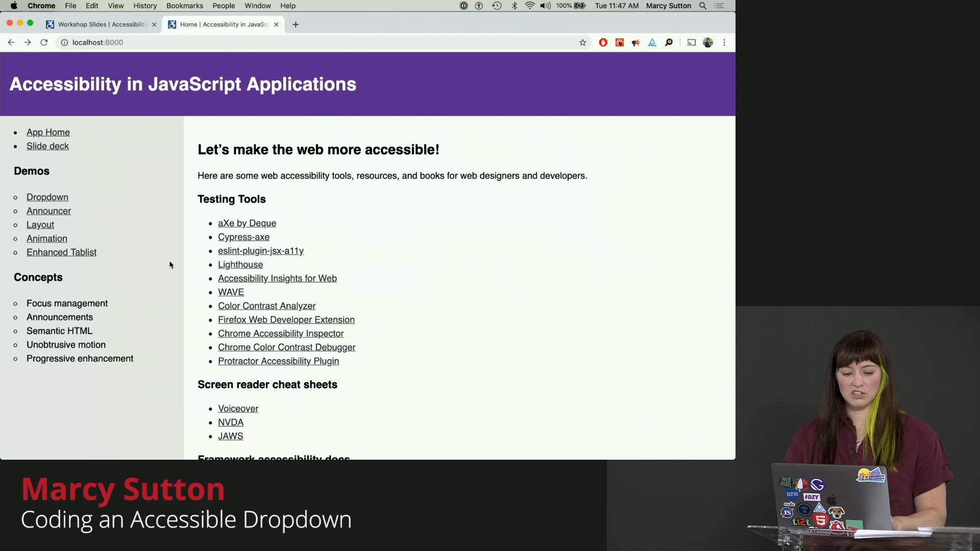Reload the page with the refresh button

coord(44,43)
